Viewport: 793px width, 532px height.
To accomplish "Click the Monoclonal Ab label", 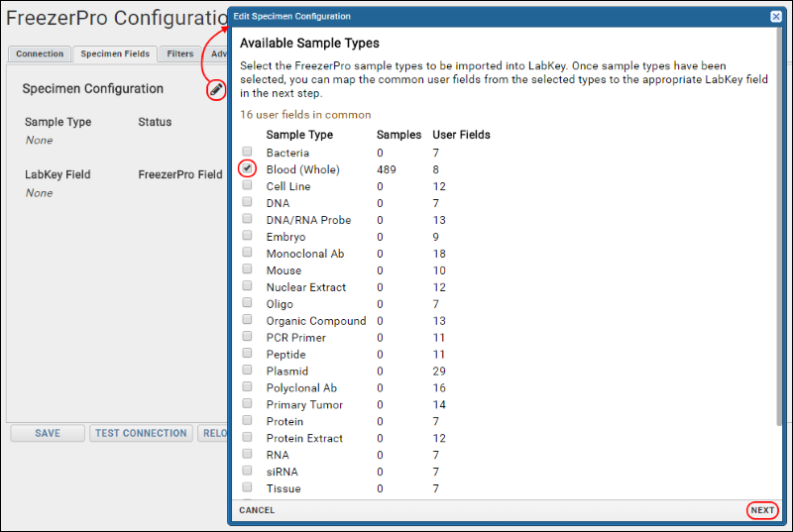I will (305, 254).
